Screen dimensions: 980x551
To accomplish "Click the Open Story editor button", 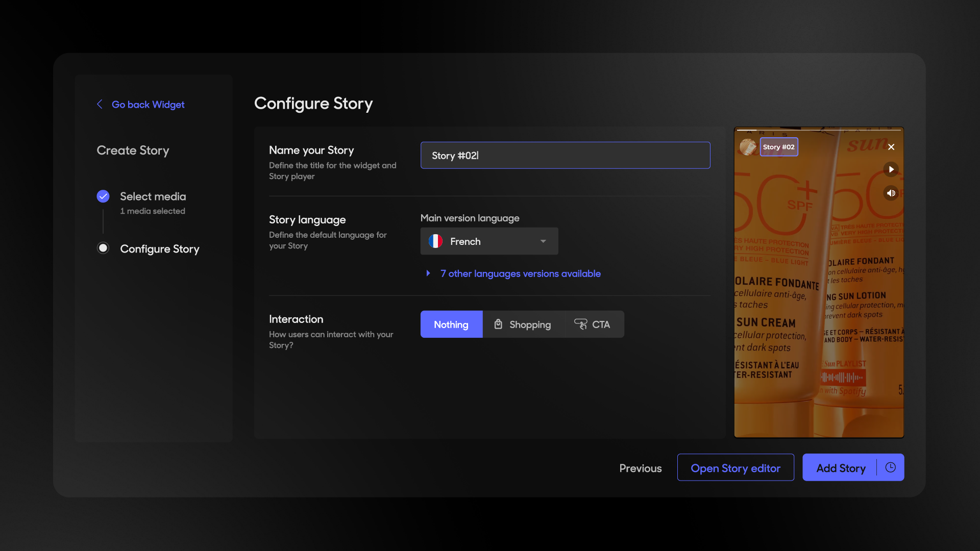I will click(735, 468).
